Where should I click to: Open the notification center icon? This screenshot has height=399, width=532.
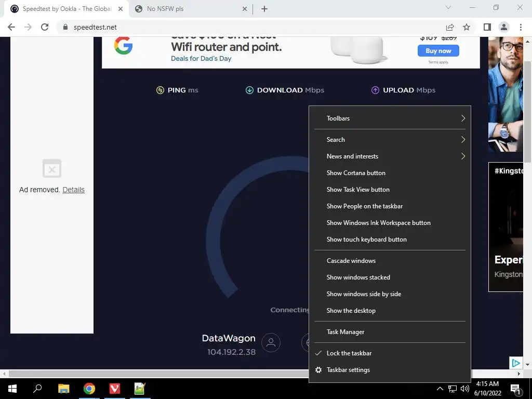(x=516, y=389)
